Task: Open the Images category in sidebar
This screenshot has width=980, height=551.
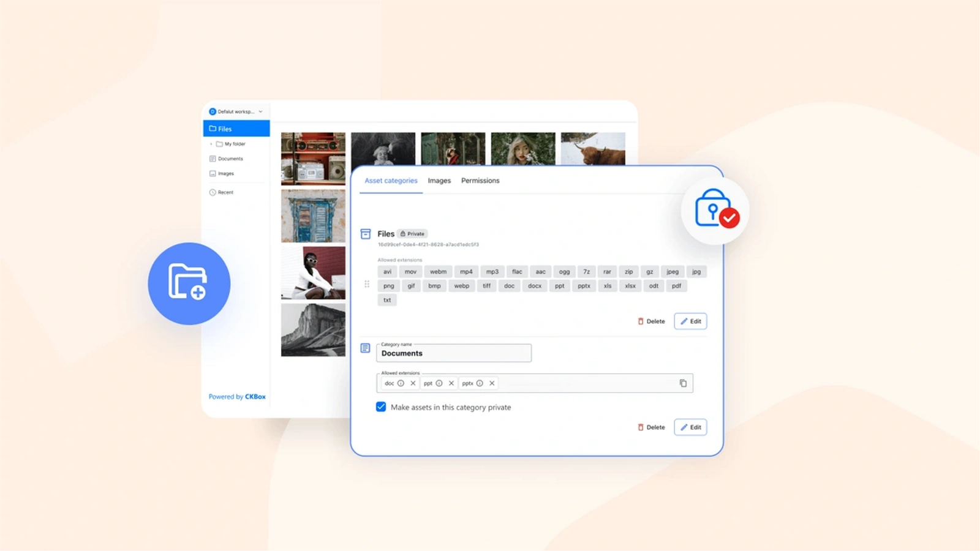Action: [x=222, y=173]
